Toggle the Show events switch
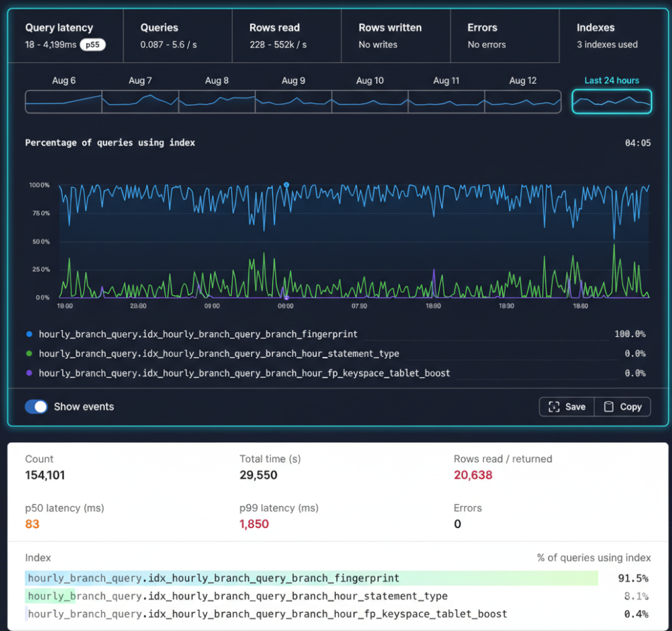The height and width of the screenshot is (631, 672). [x=37, y=407]
